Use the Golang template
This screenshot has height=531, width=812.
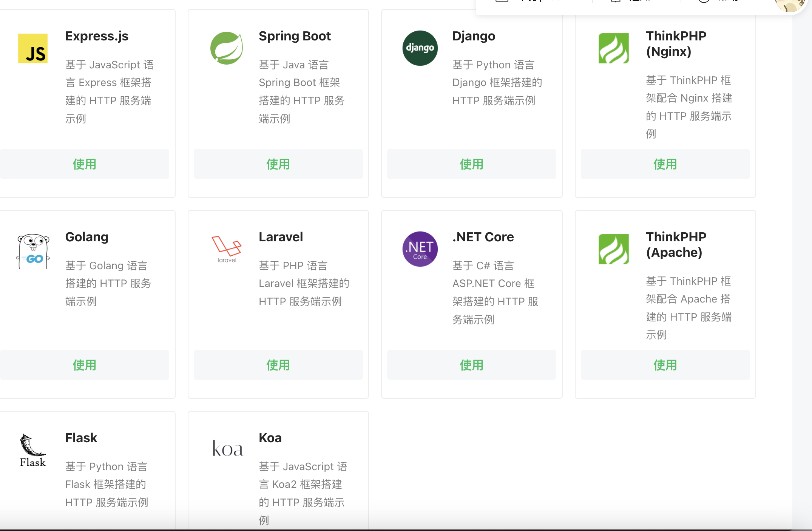point(85,365)
